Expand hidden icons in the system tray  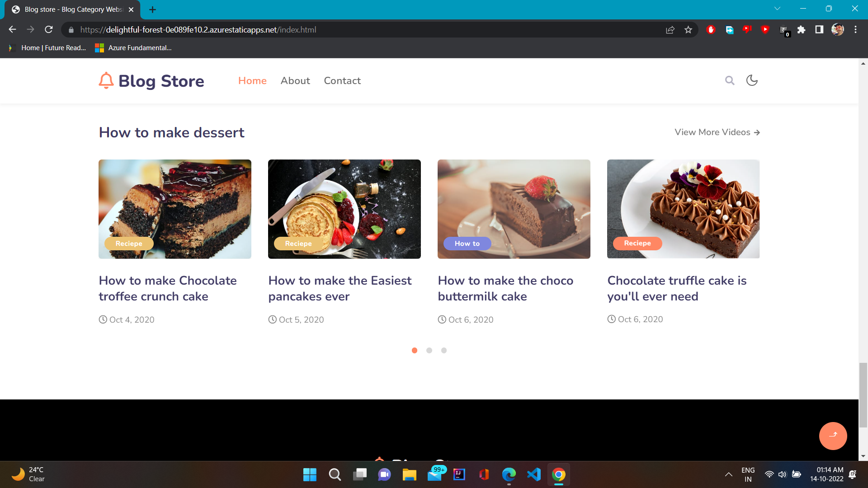728,474
